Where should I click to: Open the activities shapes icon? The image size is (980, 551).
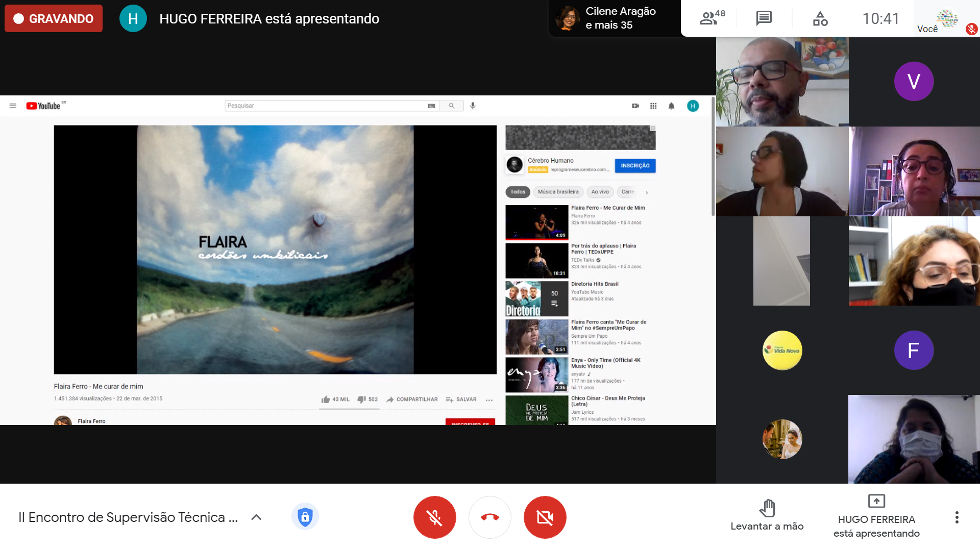pos(820,18)
